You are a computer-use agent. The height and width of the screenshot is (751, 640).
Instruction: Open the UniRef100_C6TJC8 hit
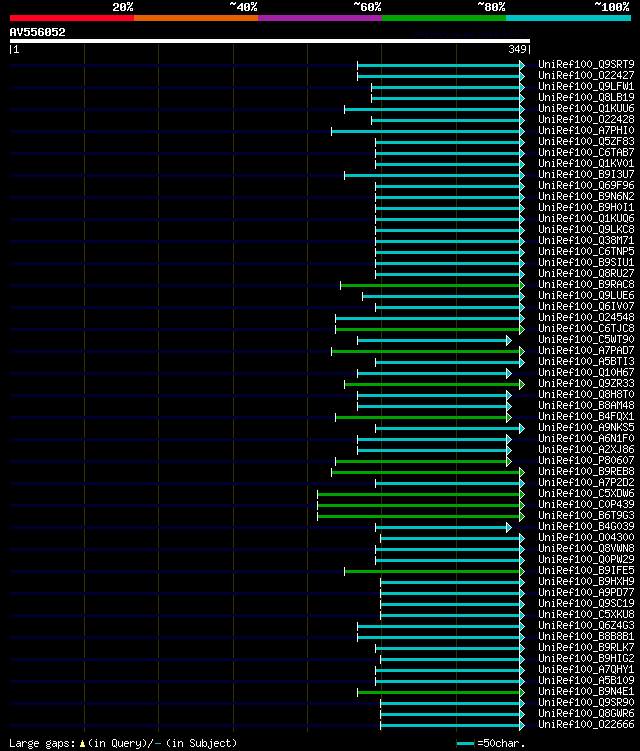point(586,329)
